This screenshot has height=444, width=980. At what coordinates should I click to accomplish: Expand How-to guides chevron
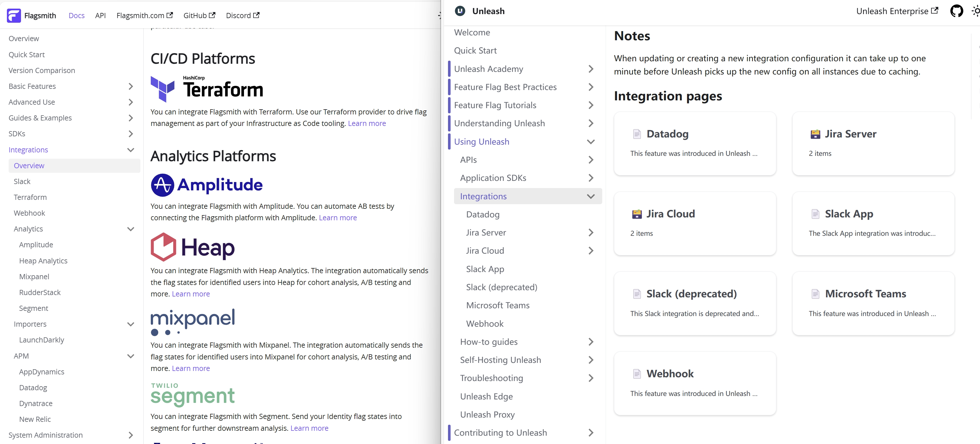coord(591,342)
